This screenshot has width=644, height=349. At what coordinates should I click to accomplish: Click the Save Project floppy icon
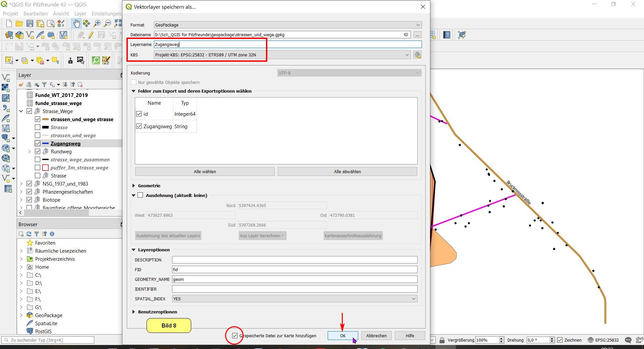(30, 23)
